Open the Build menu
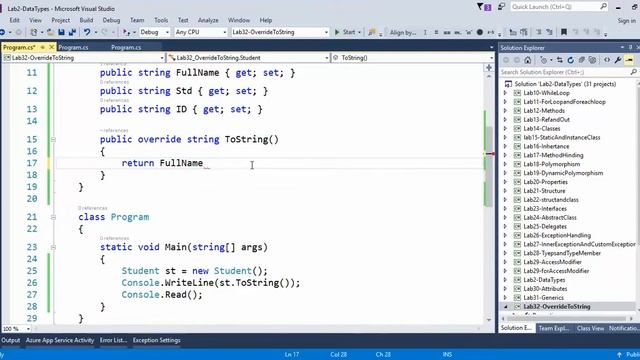Viewport: 640px width, 360px height. pos(86,20)
